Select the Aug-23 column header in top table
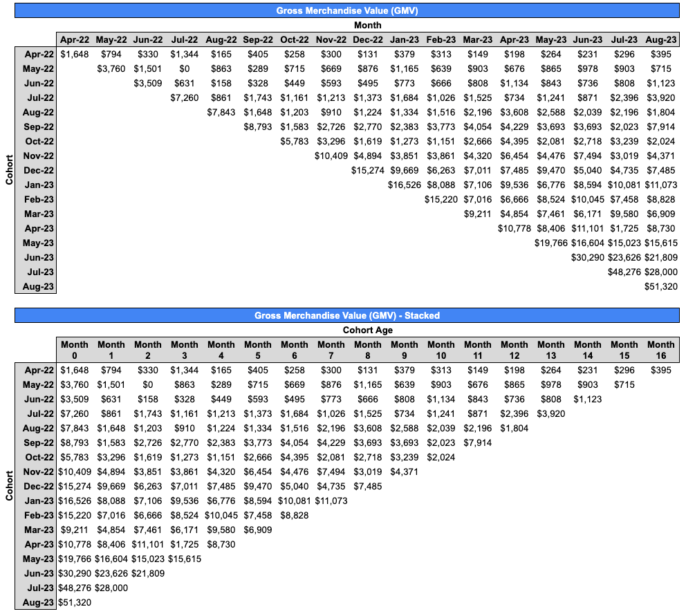Image resolution: width=686 pixels, height=616 pixels. tap(661, 39)
